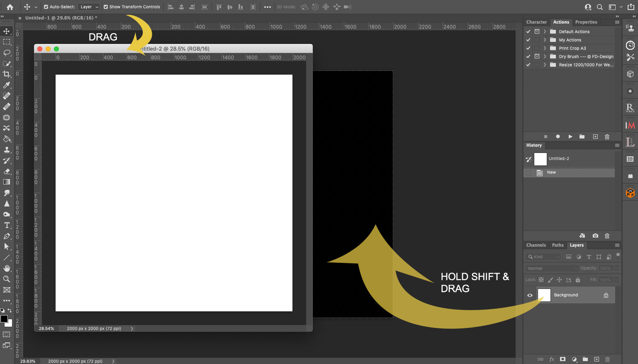
Task: Open the Properties tab
Action: 586,22
